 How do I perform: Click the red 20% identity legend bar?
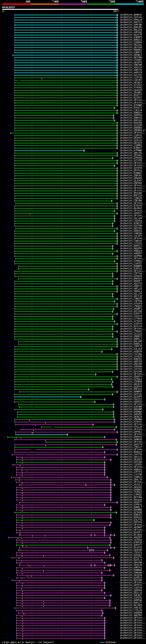[x=16, y=4]
